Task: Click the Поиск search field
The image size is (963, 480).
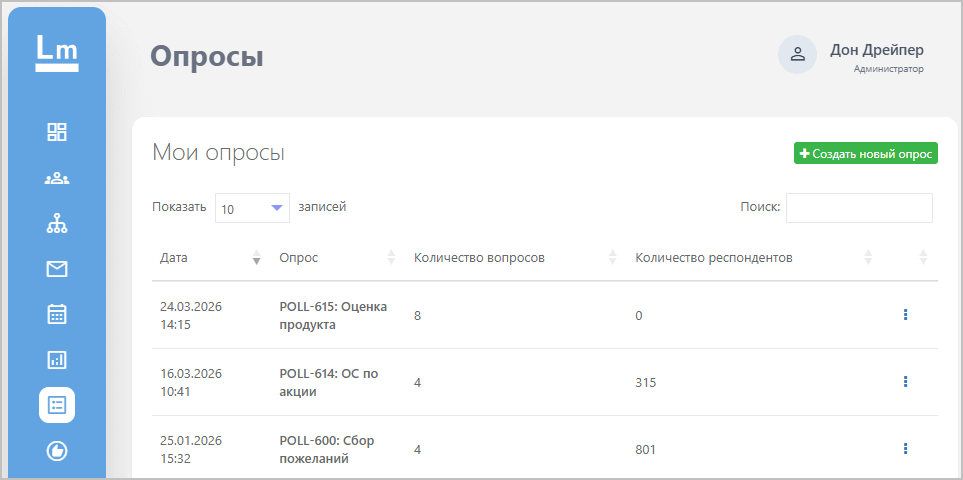Action: coord(859,208)
